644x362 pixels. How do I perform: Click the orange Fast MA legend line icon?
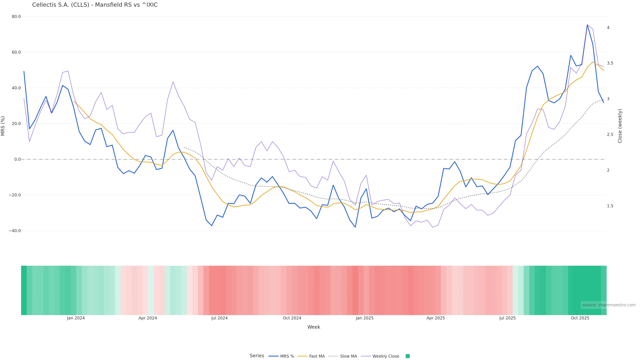tap(303, 356)
